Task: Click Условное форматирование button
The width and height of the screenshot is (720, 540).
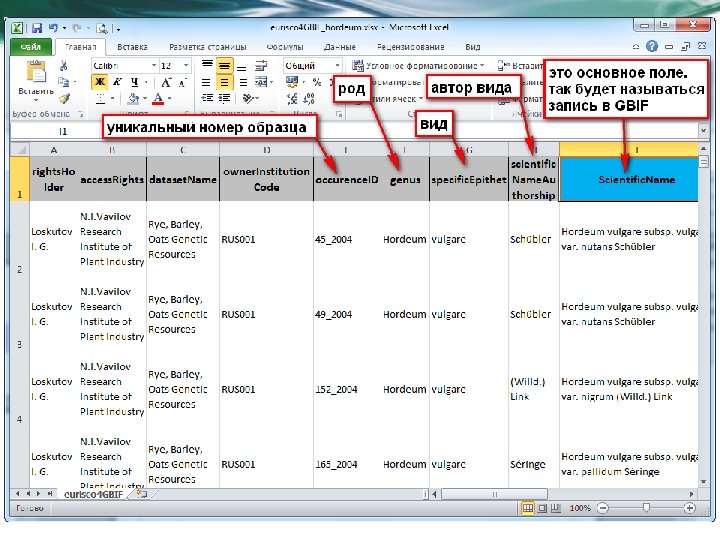Action: click(x=418, y=66)
